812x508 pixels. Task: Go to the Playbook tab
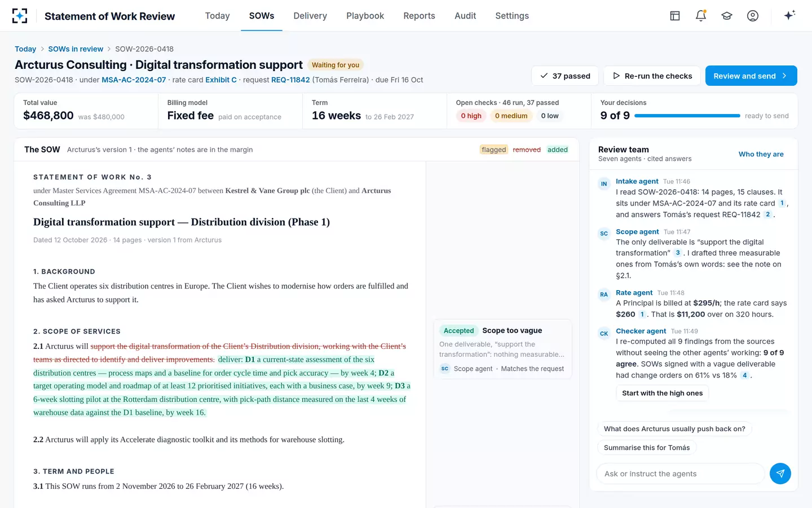[x=365, y=16]
